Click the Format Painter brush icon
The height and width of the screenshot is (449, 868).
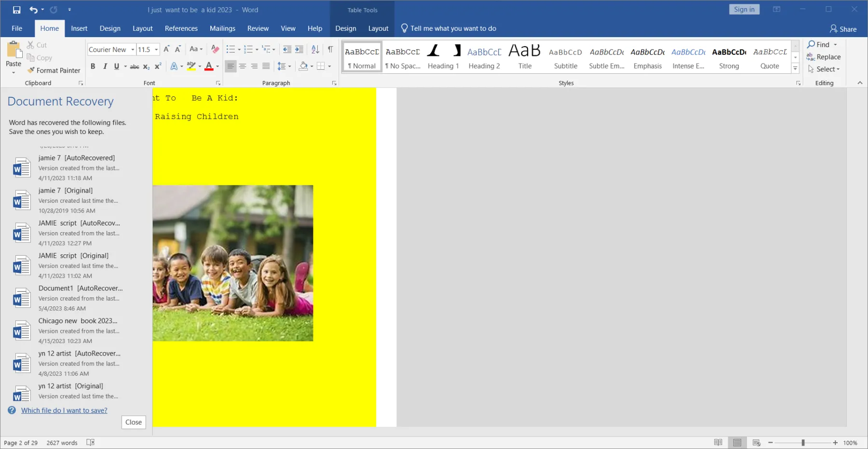pyautogui.click(x=31, y=70)
